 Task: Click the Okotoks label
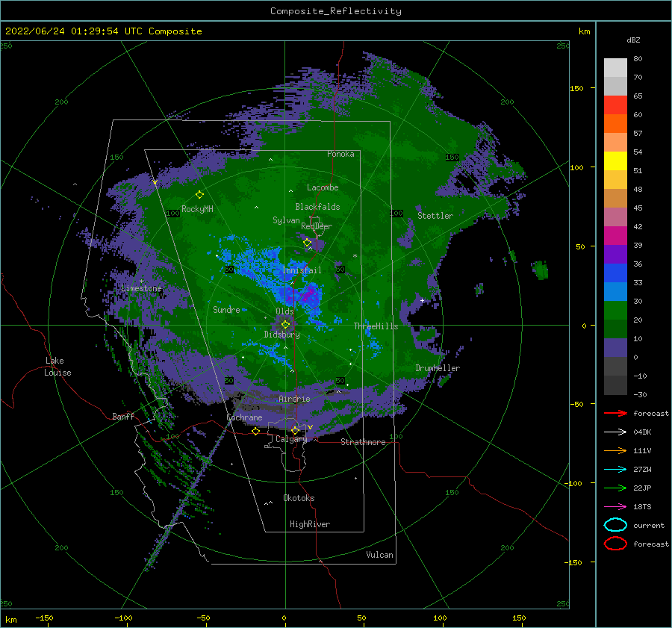click(x=299, y=498)
